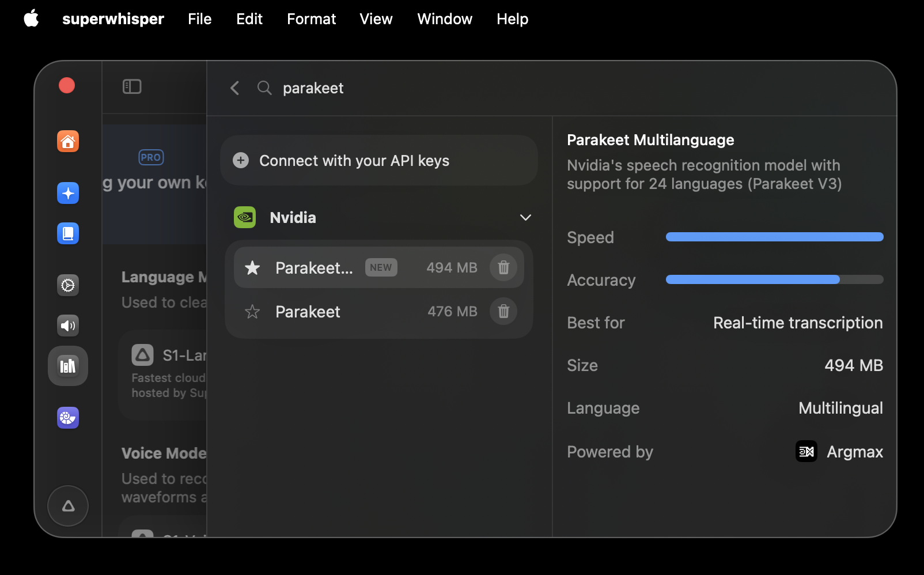Click the search magnifier icon
Image resolution: width=924 pixels, height=575 pixels.
coord(264,88)
